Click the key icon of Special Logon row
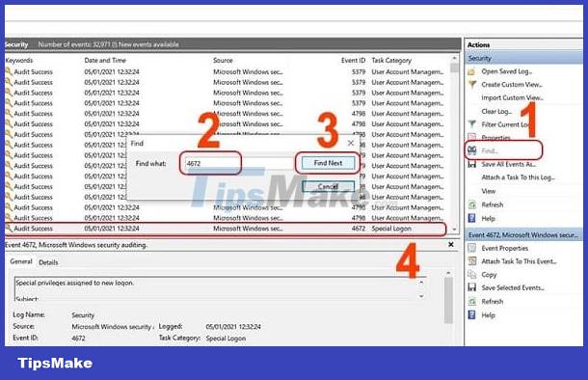The height and width of the screenshot is (380, 588). tap(9, 228)
